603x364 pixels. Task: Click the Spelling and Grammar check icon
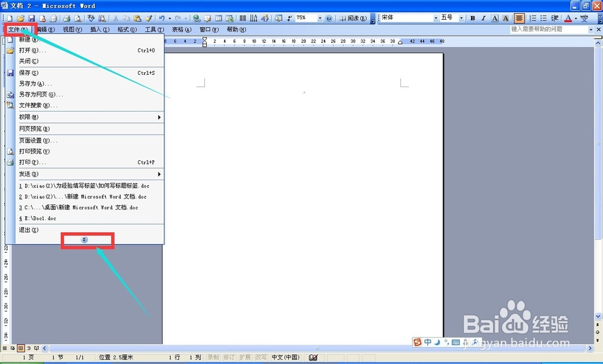91,18
